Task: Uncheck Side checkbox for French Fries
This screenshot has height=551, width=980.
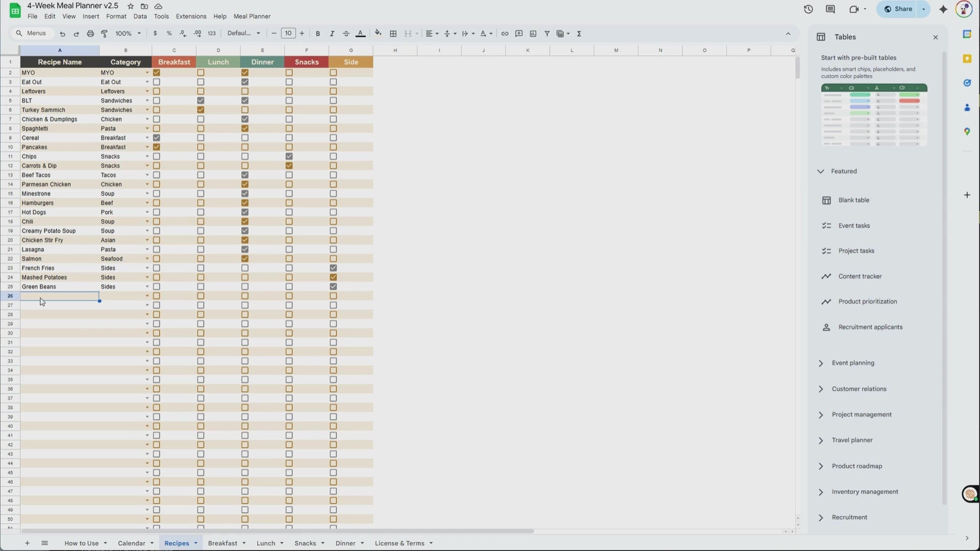Action: click(333, 268)
